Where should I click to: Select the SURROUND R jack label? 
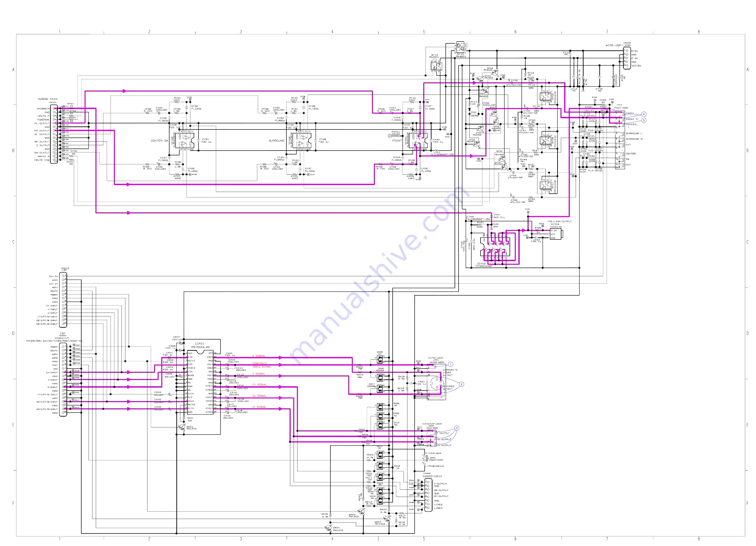click(634, 139)
